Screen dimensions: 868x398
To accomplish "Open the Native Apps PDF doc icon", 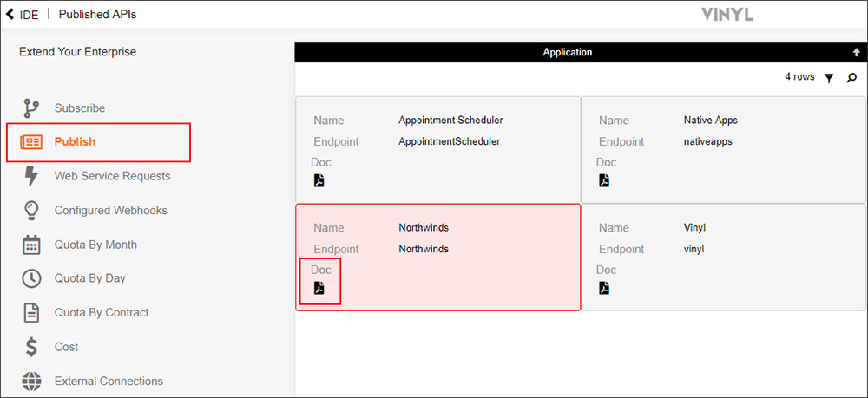I will click(604, 180).
